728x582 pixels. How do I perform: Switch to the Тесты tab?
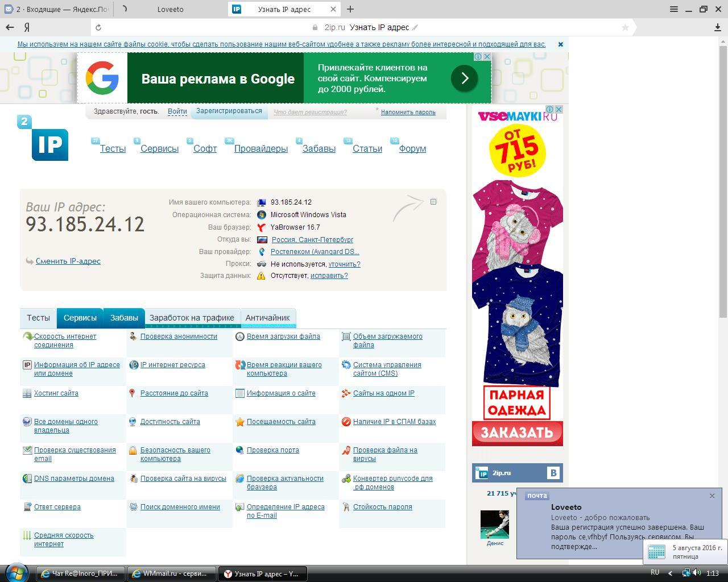point(38,318)
